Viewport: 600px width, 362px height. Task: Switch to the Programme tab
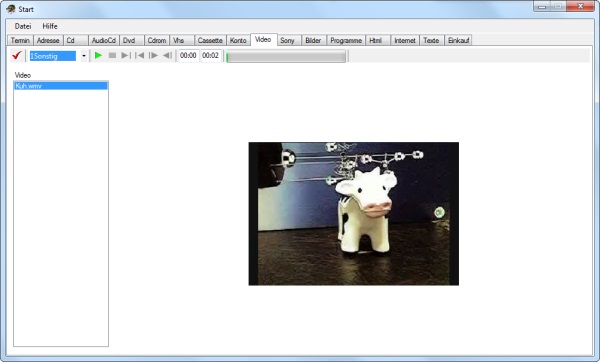pos(346,40)
